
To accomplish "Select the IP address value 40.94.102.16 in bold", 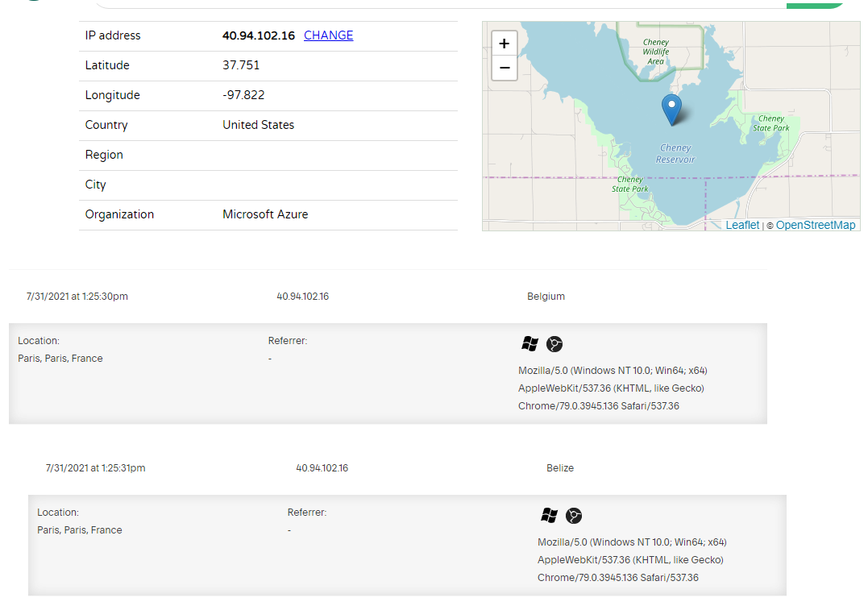I will (259, 35).
